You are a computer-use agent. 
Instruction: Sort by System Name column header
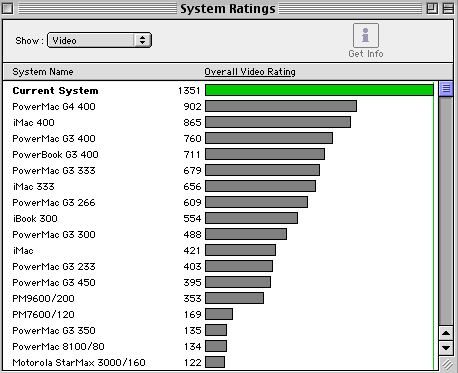[x=43, y=72]
